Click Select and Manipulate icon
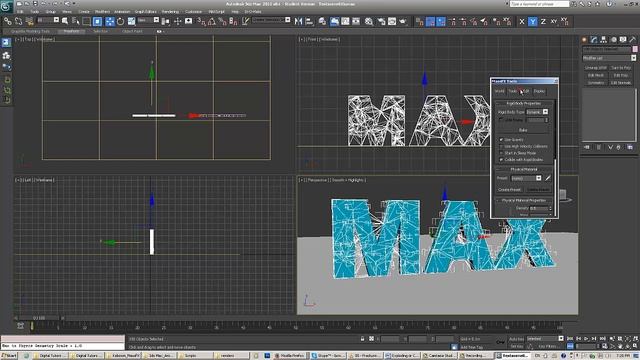The height and width of the screenshot is (360, 640). [178, 21]
